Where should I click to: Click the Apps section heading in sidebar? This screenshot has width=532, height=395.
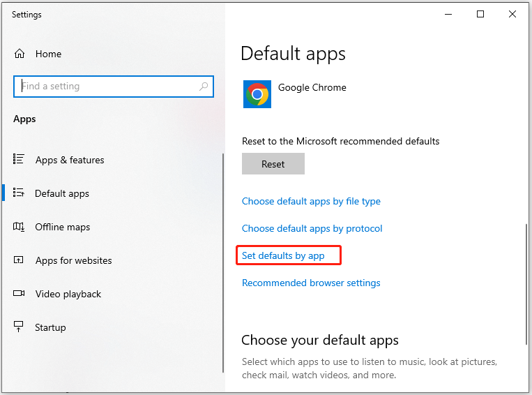[24, 119]
